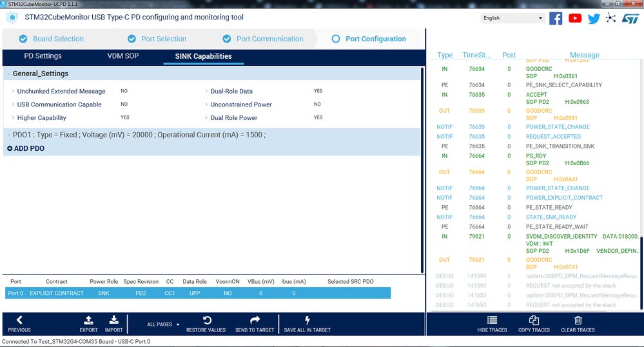Select Port Configuration step circle
Image resolution: width=644 pixels, height=347 pixels.
(x=336, y=39)
